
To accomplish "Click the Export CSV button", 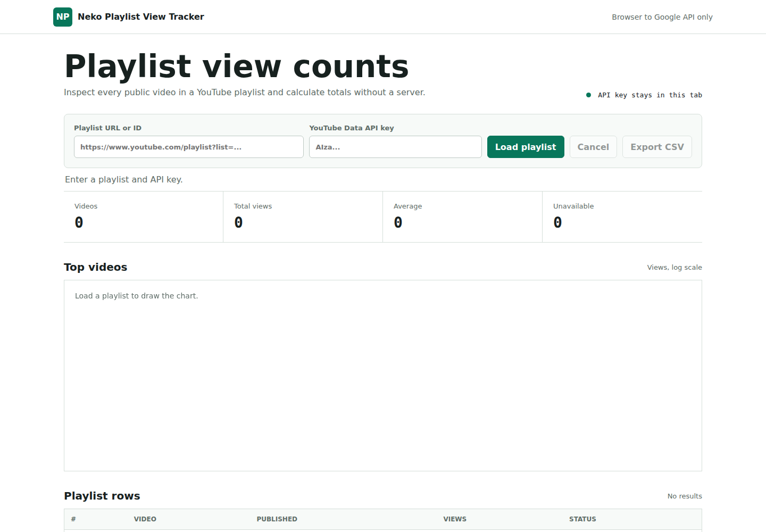I will pos(657,147).
